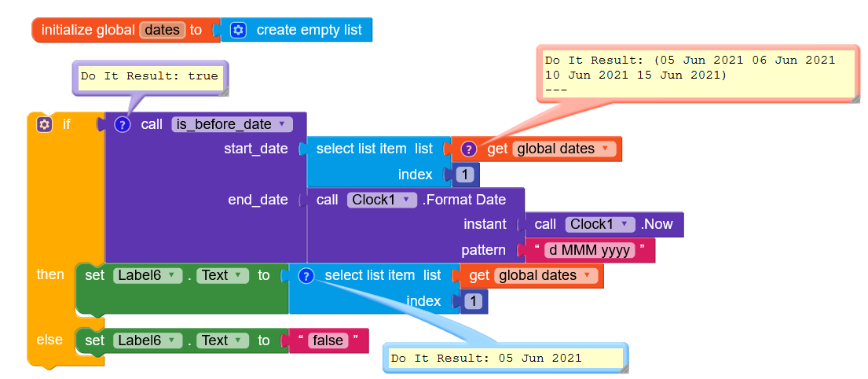The width and height of the screenshot is (868, 379).
Task: Open the gear mutator on the if block
Action: click(44, 125)
